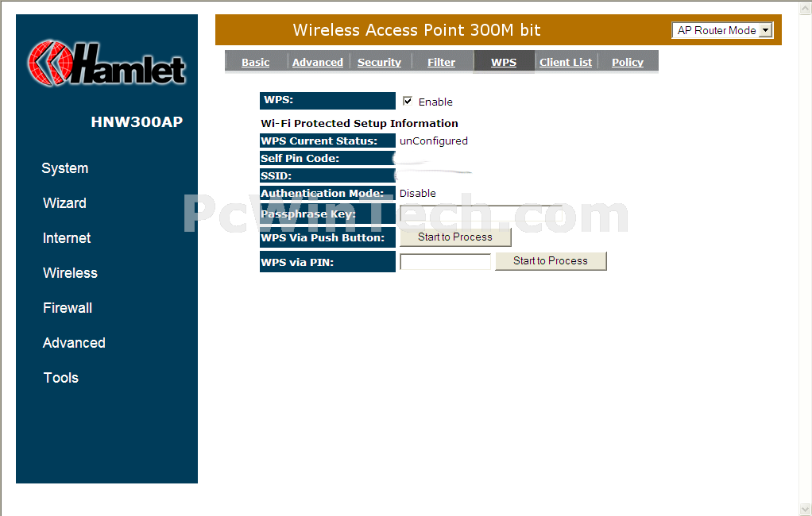Open the Client List tab
812x516 pixels.
click(566, 62)
